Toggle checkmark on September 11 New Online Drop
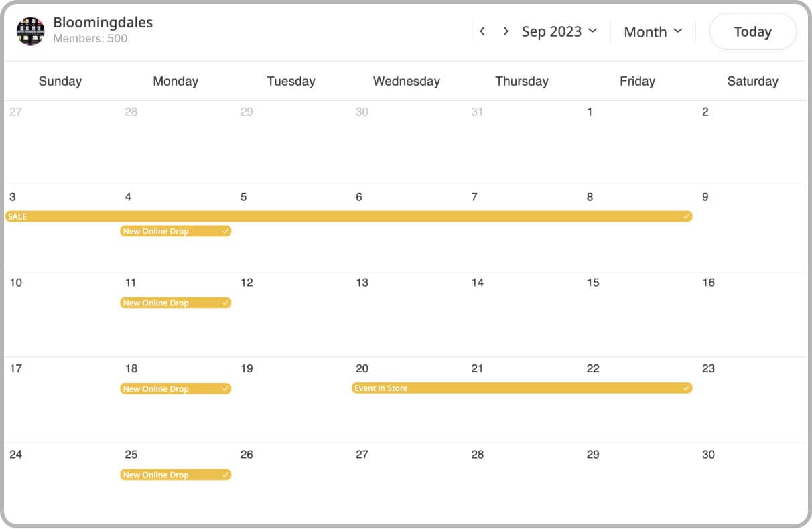The width and height of the screenshot is (812, 529). pos(226,303)
